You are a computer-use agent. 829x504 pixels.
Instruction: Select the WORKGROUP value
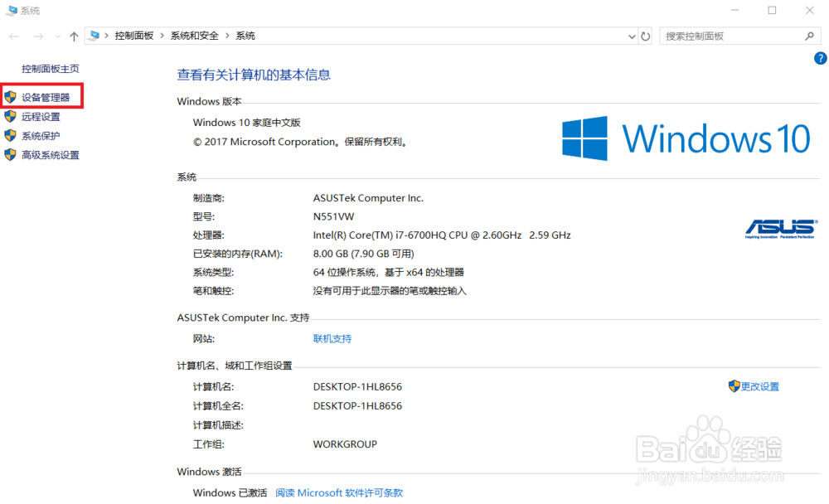[345, 444]
